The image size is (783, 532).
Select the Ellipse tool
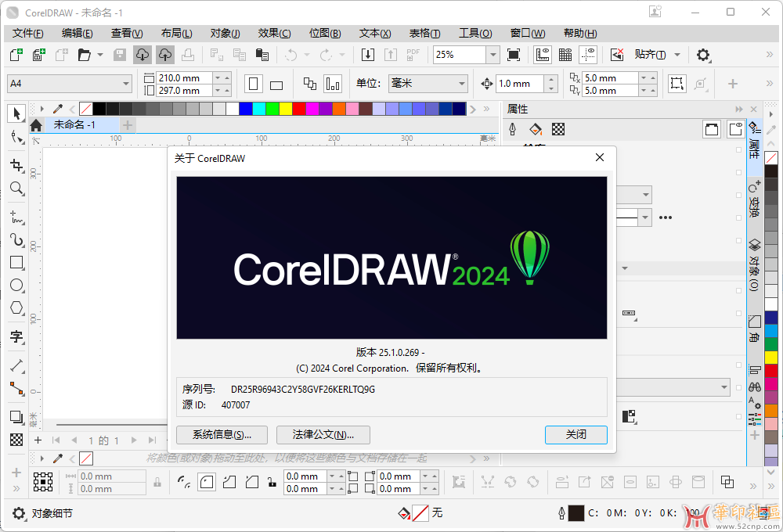pyautogui.click(x=16, y=285)
